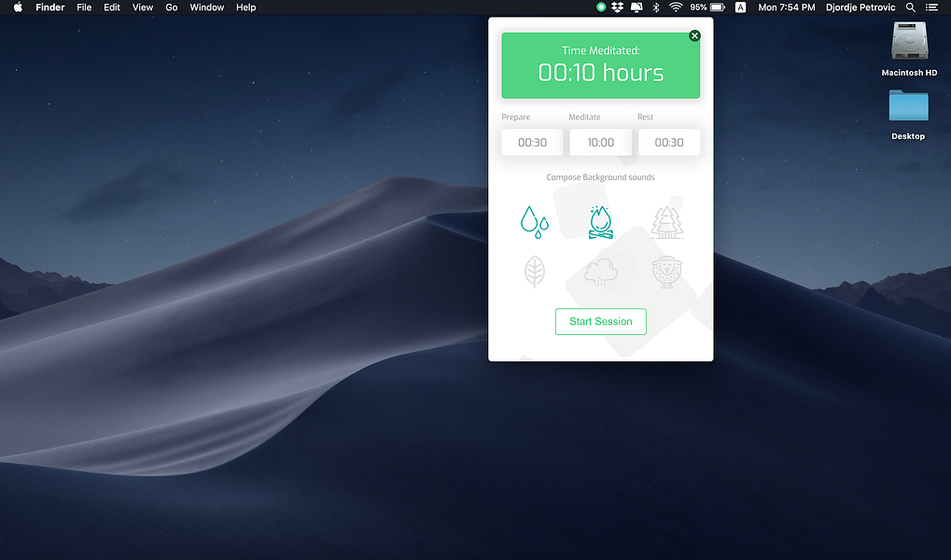Edit the Meditate time field 10:00

[600, 143]
